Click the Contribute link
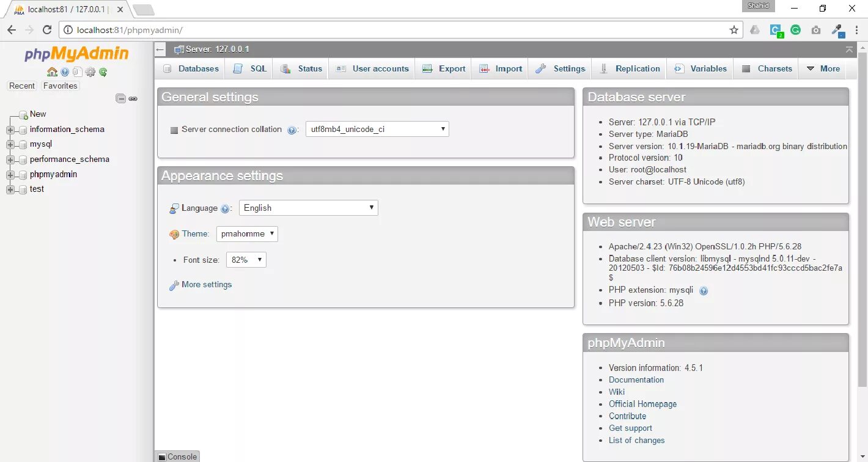This screenshot has height=462, width=868. pyautogui.click(x=628, y=416)
